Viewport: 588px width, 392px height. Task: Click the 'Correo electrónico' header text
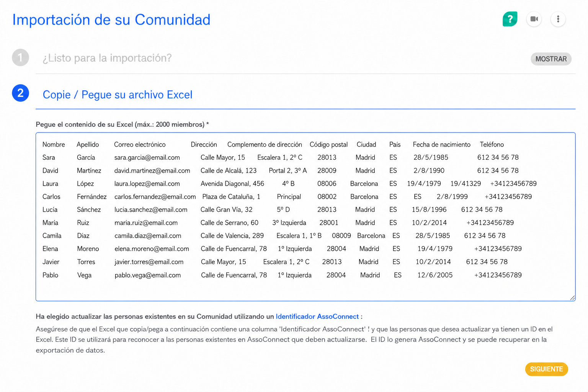(140, 145)
